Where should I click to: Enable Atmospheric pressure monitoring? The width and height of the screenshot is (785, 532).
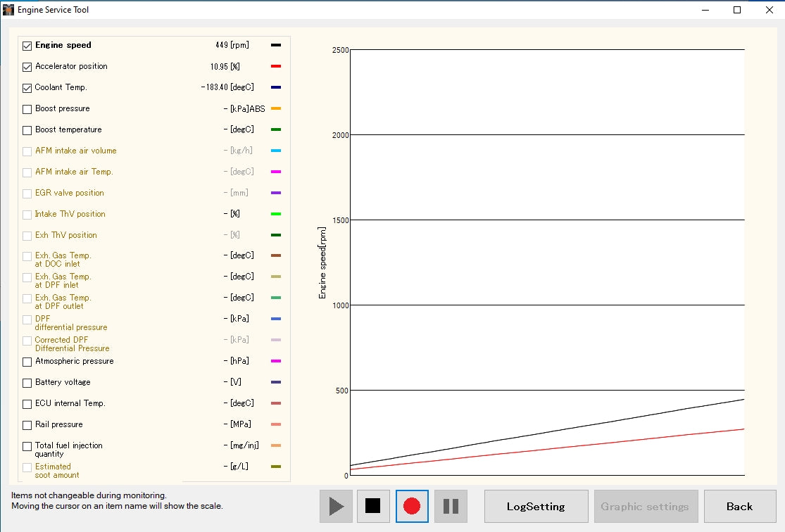[27, 361]
